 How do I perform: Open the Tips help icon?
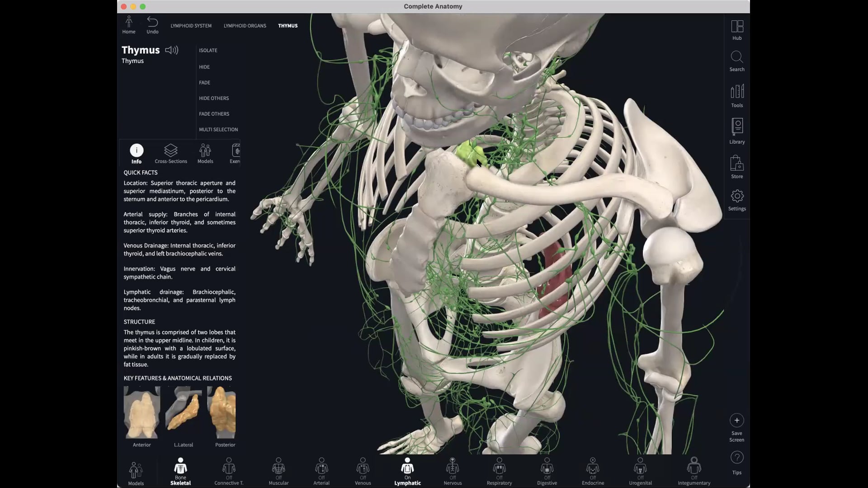point(736,458)
